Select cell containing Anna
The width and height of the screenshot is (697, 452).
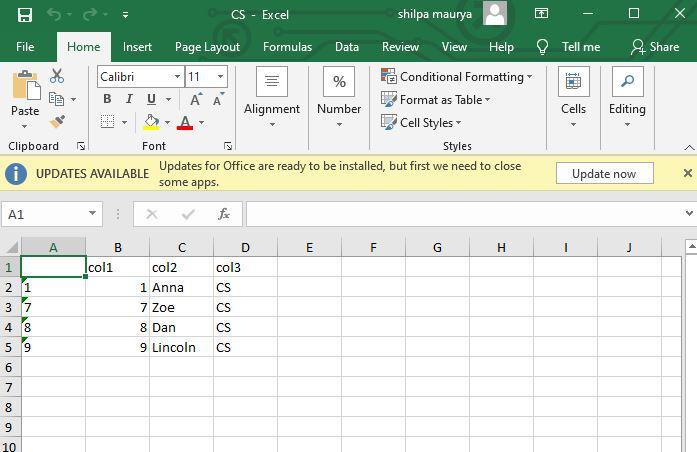coord(181,287)
